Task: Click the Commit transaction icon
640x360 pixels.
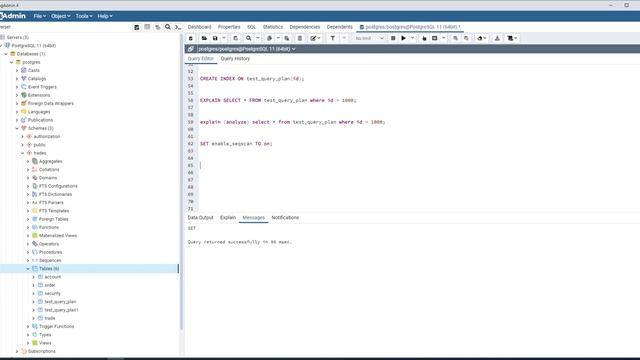Action: [456, 38]
